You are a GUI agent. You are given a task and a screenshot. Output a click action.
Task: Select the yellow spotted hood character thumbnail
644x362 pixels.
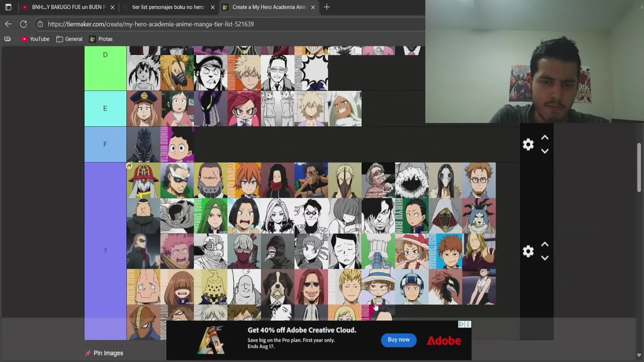pos(210,287)
